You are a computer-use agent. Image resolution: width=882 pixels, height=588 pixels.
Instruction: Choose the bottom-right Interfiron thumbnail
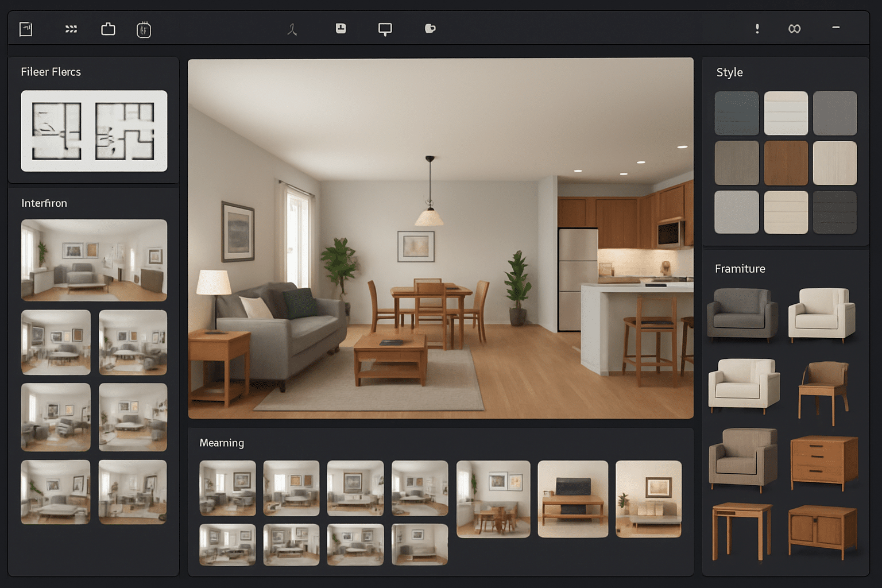[133, 492]
